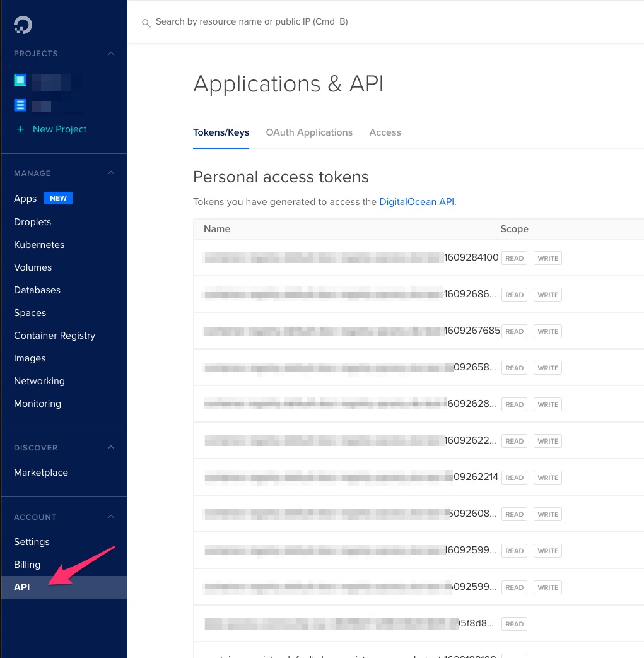Click READ badge on 5f8d8... row

coord(514,624)
